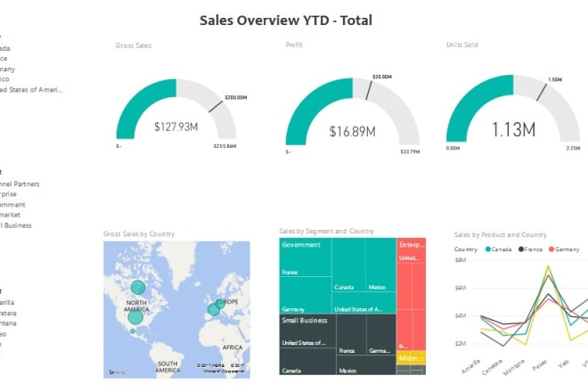This screenshot has width=588, height=392.
Task: Click the Bing logo on the map
Action: [117, 372]
